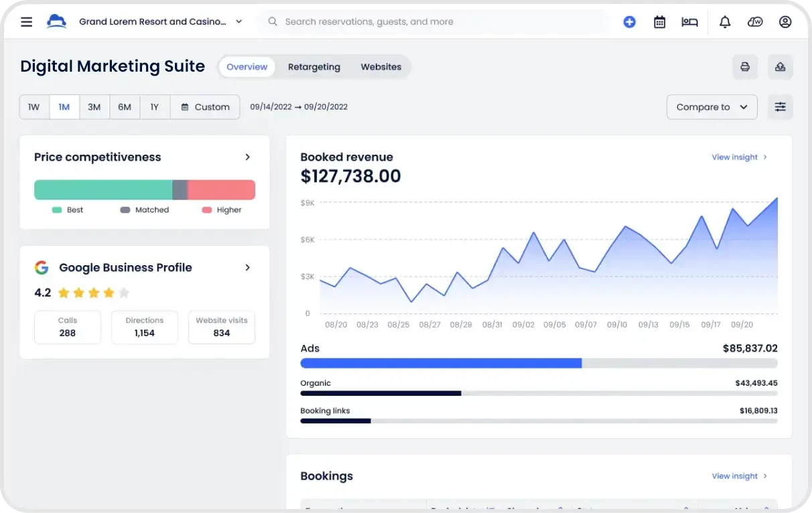Image resolution: width=812 pixels, height=513 pixels.
Task: Switch to the Retargeting tab
Action: [x=314, y=67]
